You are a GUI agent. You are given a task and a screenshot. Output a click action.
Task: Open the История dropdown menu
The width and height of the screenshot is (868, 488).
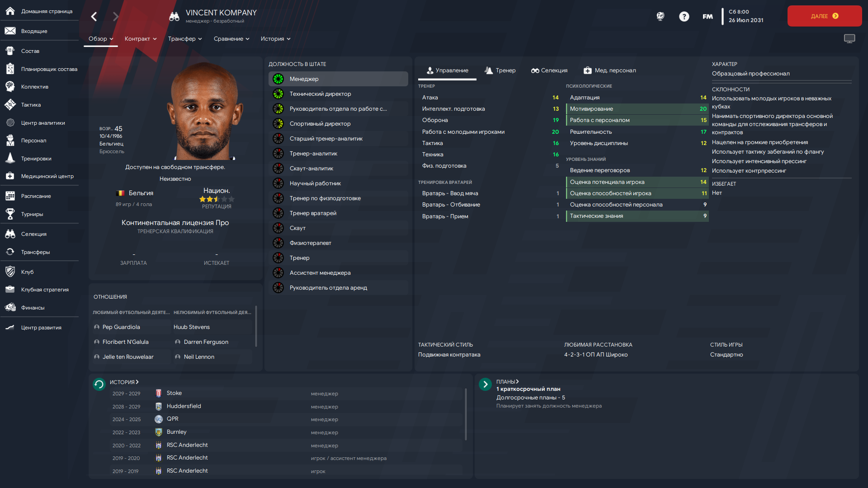pyautogui.click(x=275, y=39)
